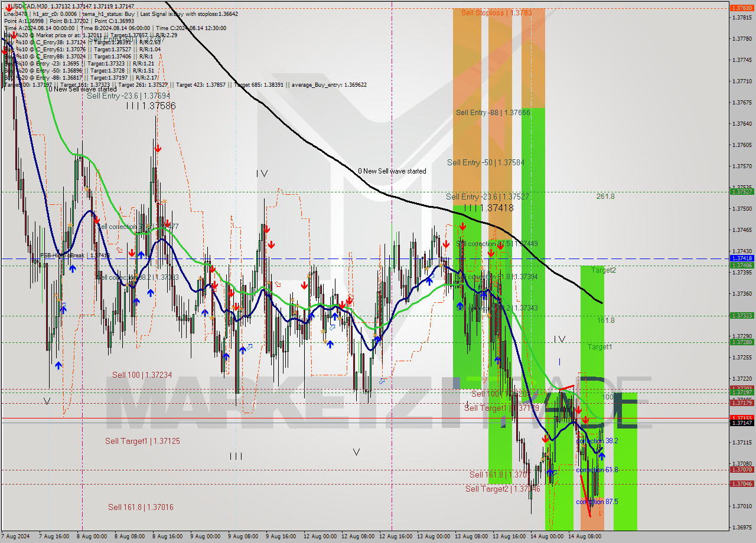Select the blue buy arrow near 7 Aug 16:00
Viewport: 756px width, 543px height.
[58, 365]
